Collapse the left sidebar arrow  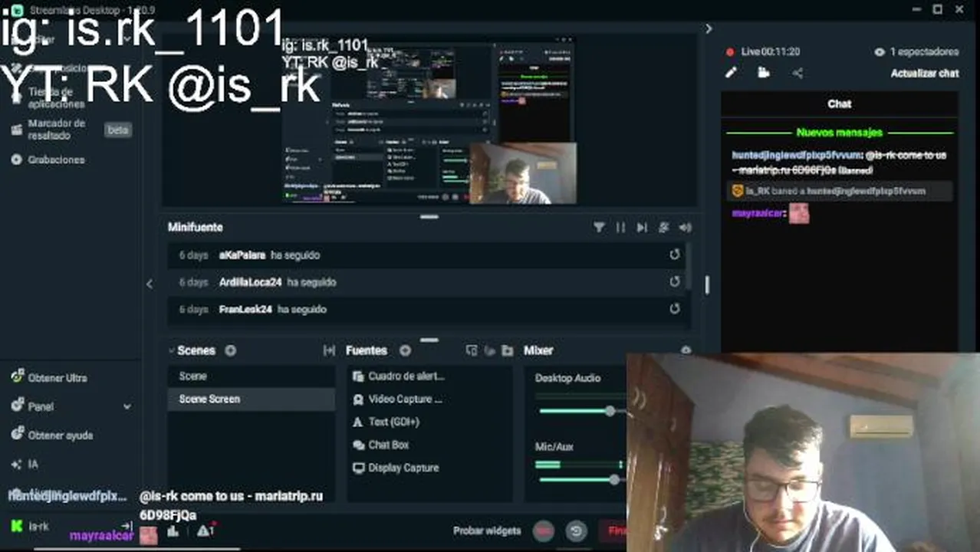coord(150,284)
